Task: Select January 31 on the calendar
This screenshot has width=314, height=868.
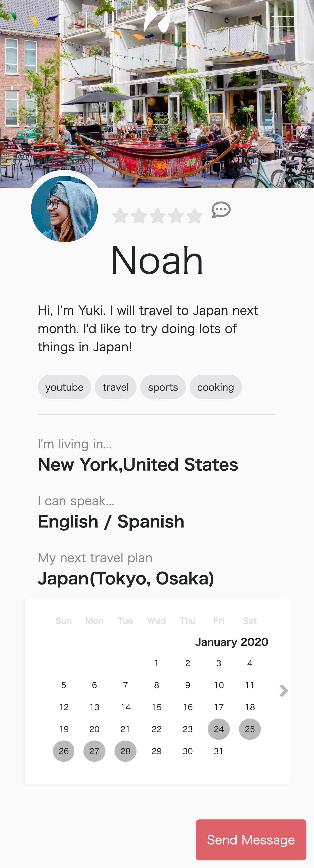Action: point(219,751)
